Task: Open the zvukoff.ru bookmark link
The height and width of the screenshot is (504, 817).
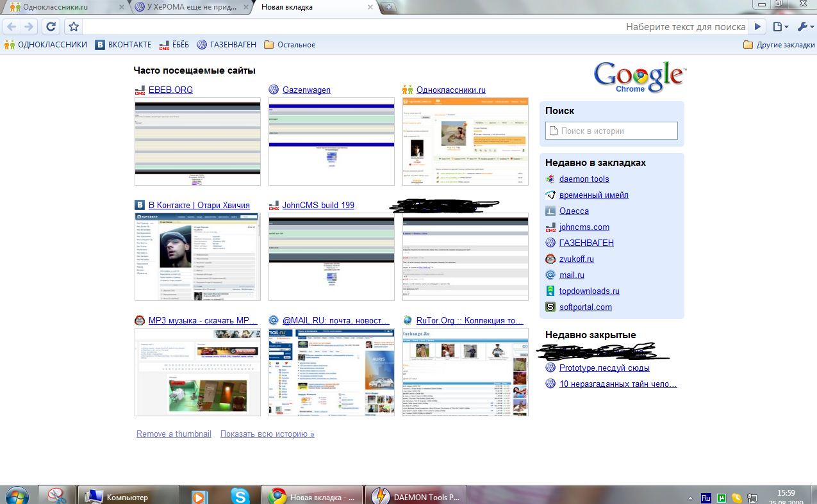Action: [x=577, y=259]
